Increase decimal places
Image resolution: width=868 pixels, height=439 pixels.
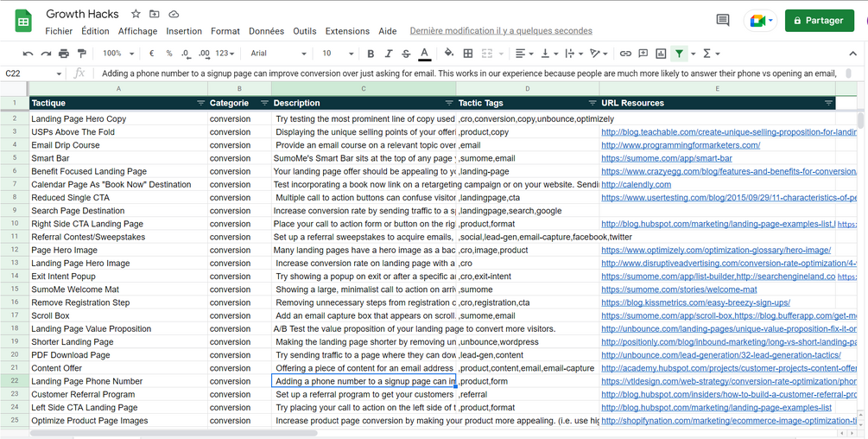tap(204, 54)
